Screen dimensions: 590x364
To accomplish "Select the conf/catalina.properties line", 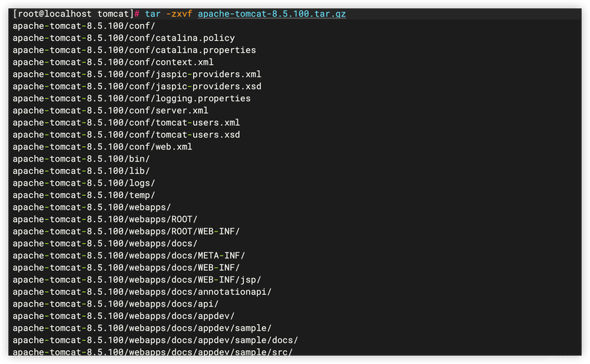I will point(134,50).
